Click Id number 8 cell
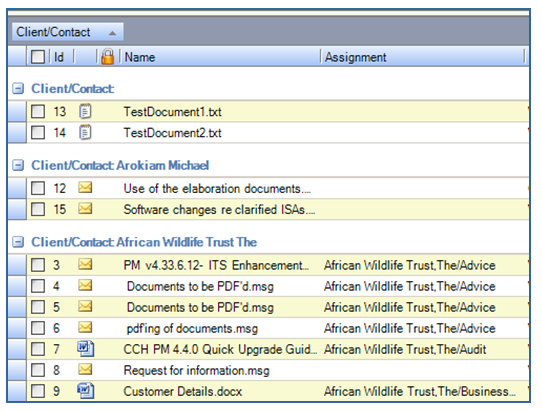 coord(56,371)
